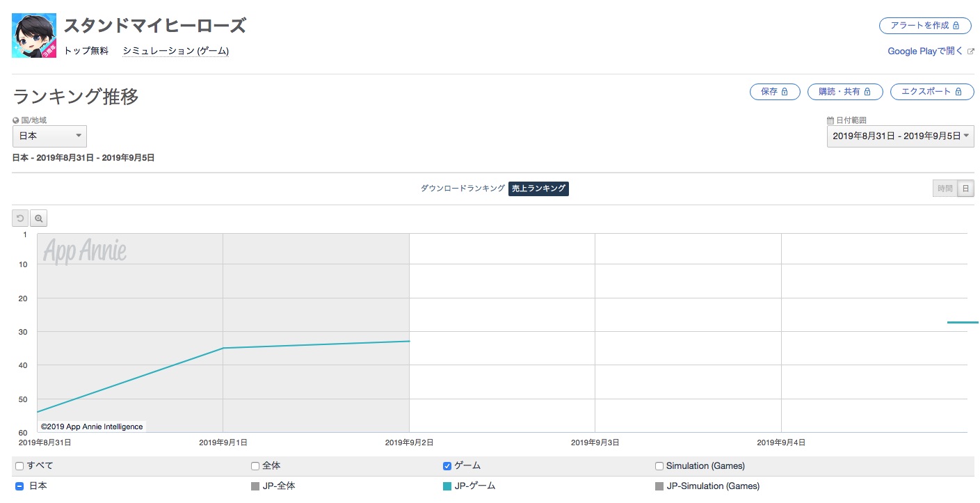Collapse the 日本 row in legend
The image size is (980, 503).
(x=19, y=486)
